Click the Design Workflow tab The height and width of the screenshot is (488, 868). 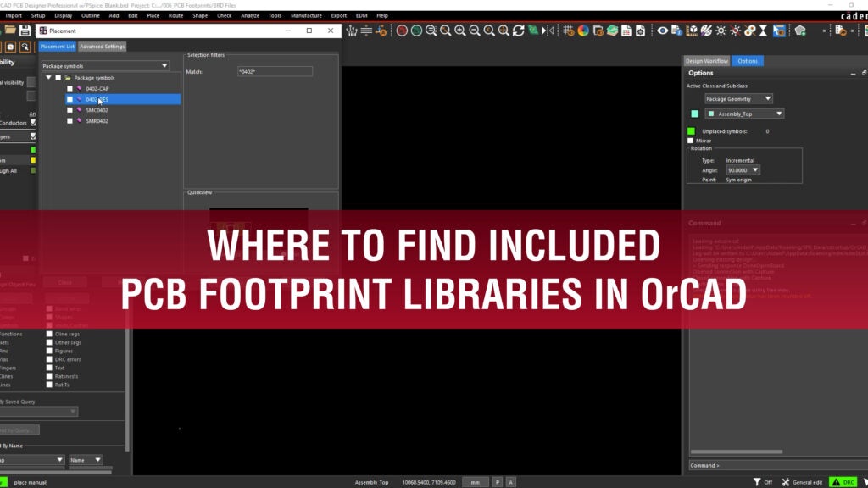click(x=706, y=61)
